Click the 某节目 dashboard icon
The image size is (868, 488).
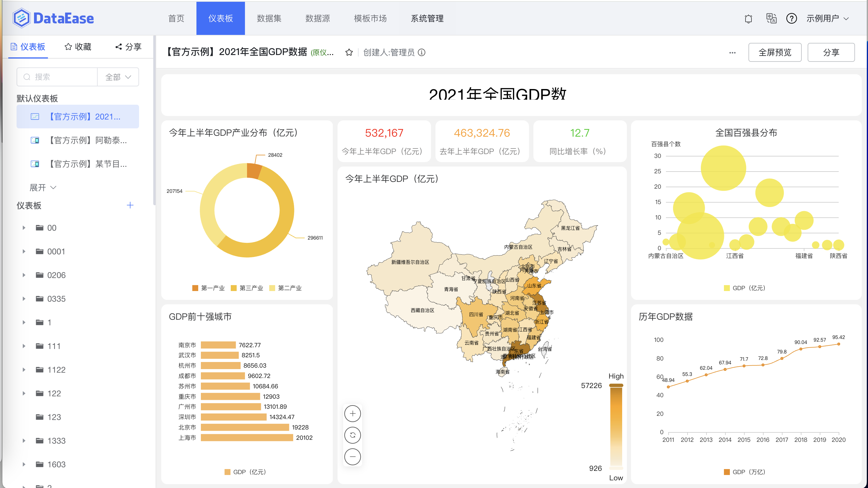[35, 164]
